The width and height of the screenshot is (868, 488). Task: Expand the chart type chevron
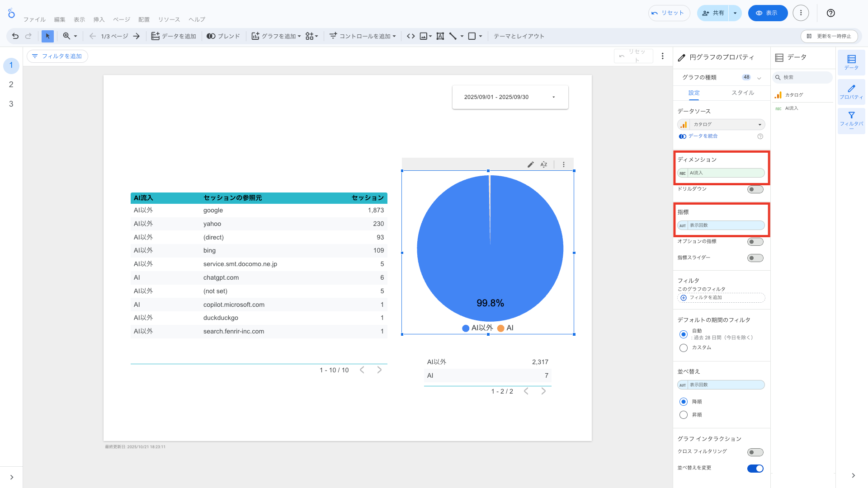[x=759, y=78]
